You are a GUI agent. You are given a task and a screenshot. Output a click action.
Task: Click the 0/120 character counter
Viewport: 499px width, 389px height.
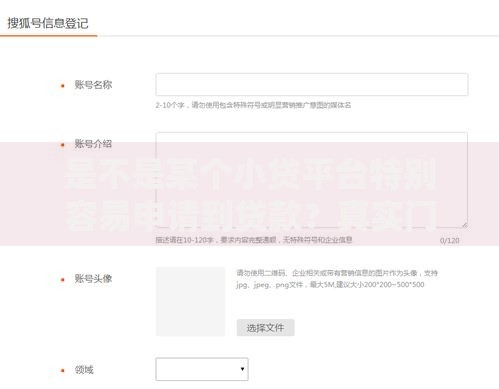[x=449, y=240]
